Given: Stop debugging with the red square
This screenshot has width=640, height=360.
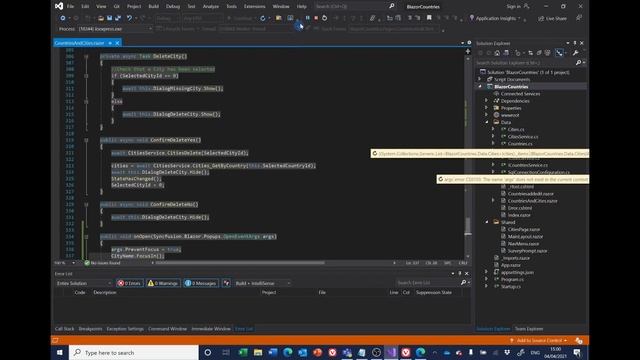Looking at the screenshot, I should (316, 18).
